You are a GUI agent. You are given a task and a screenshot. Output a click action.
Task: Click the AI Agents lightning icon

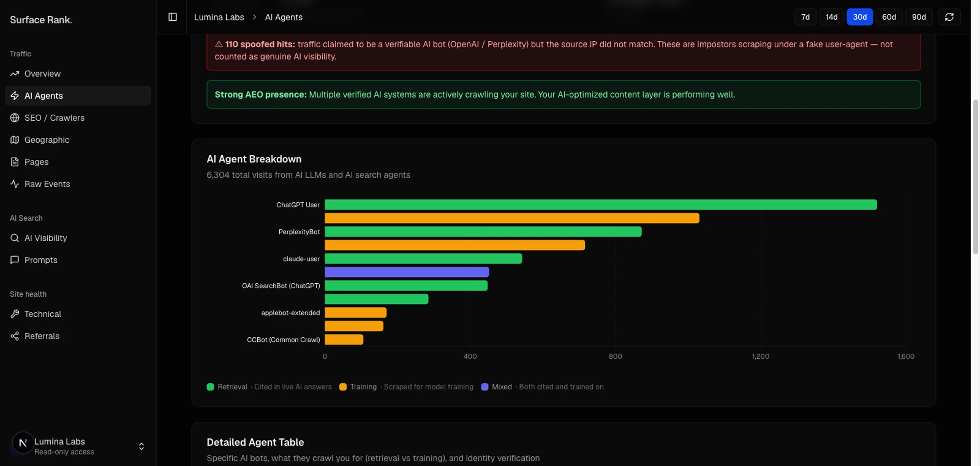tap(15, 96)
